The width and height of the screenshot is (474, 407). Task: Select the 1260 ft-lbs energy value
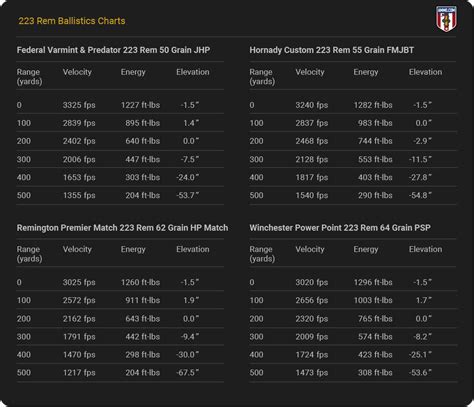point(140,282)
